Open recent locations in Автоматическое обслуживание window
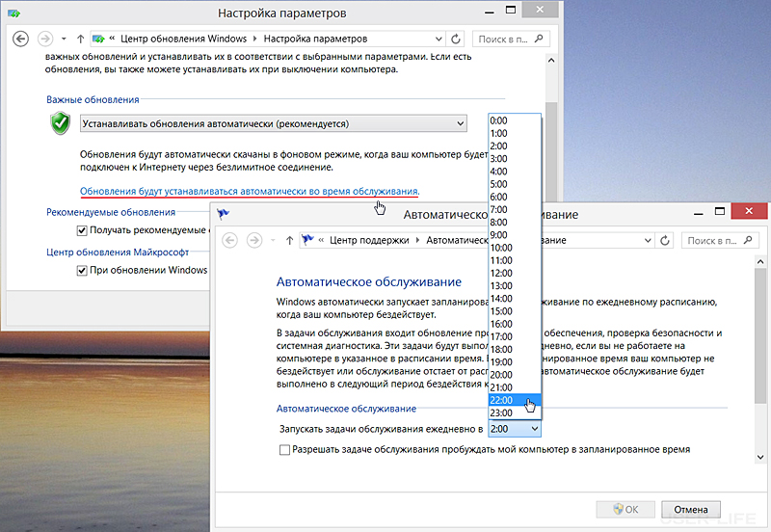771x532 pixels. pyautogui.click(x=273, y=240)
